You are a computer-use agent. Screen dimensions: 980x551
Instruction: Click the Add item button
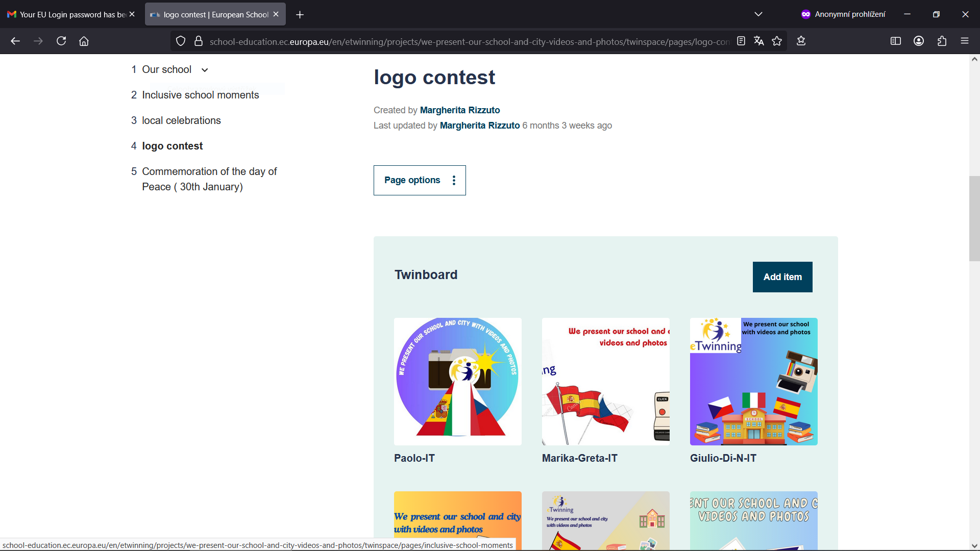click(782, 277)
